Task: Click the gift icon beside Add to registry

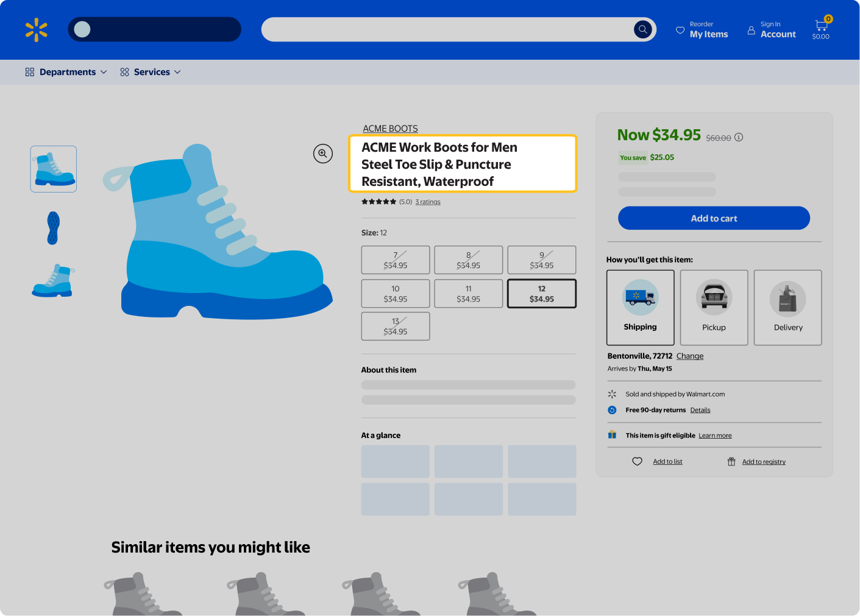Action: point(731,461)
